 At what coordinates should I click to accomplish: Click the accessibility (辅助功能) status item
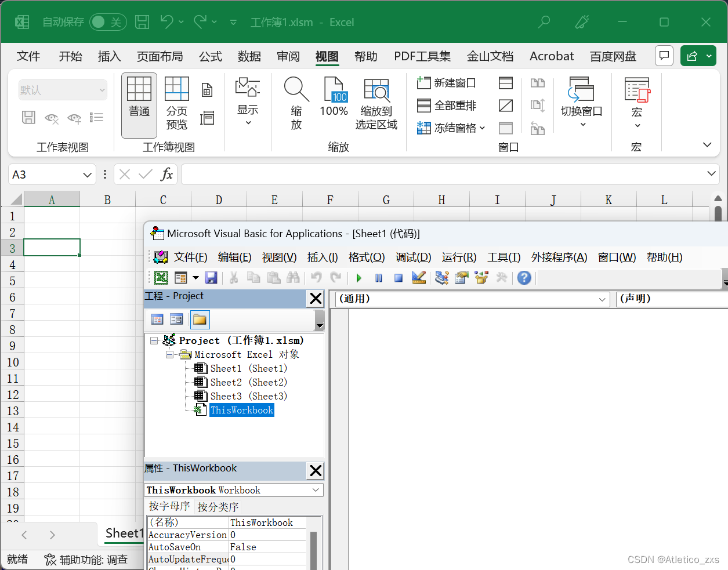tap(86, 560)
